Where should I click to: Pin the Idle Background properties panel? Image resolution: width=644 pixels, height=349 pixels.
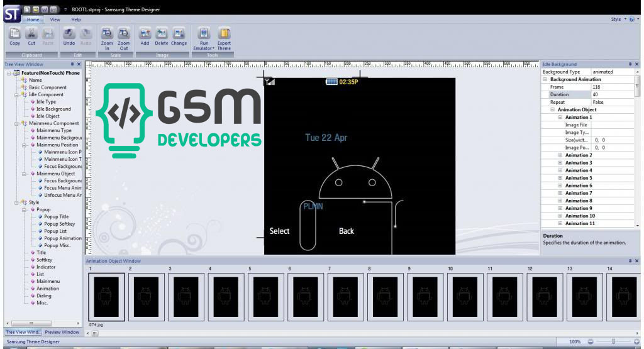tap(630, 64)
